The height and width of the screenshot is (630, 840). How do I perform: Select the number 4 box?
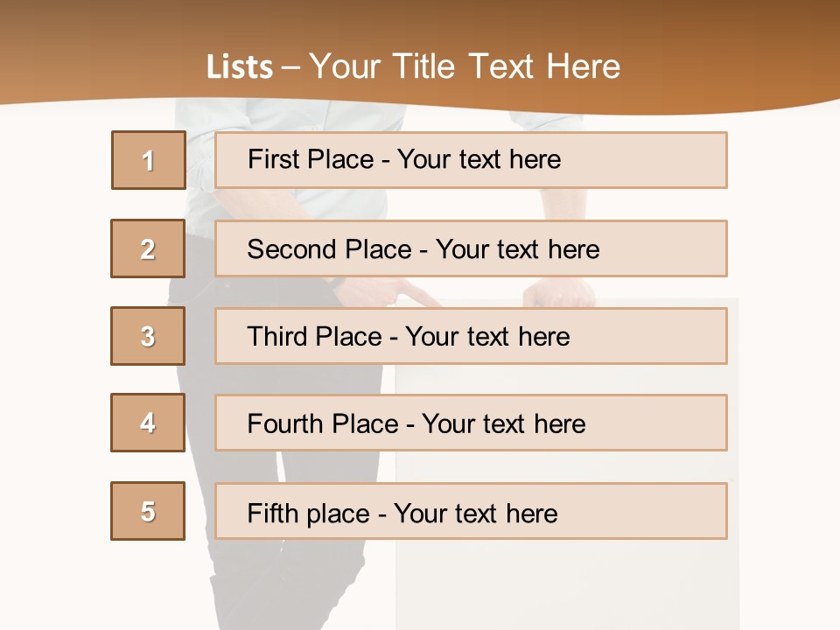point(148,423)
